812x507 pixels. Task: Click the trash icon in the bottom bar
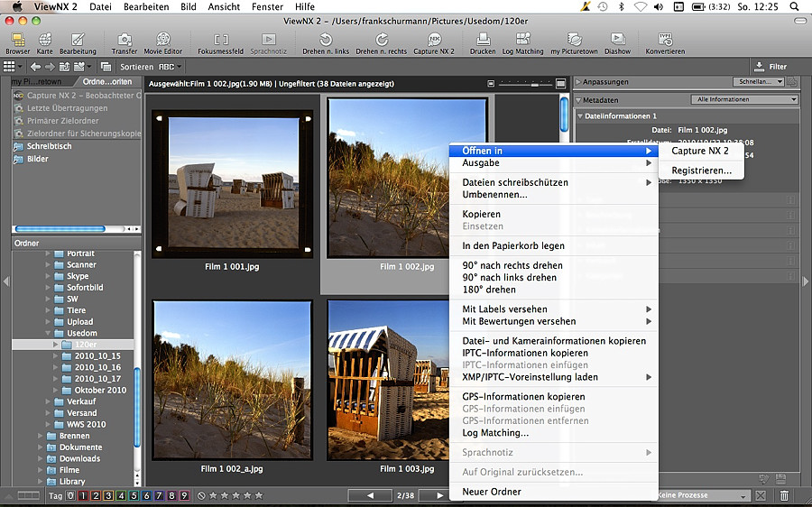tap(785, 495)
